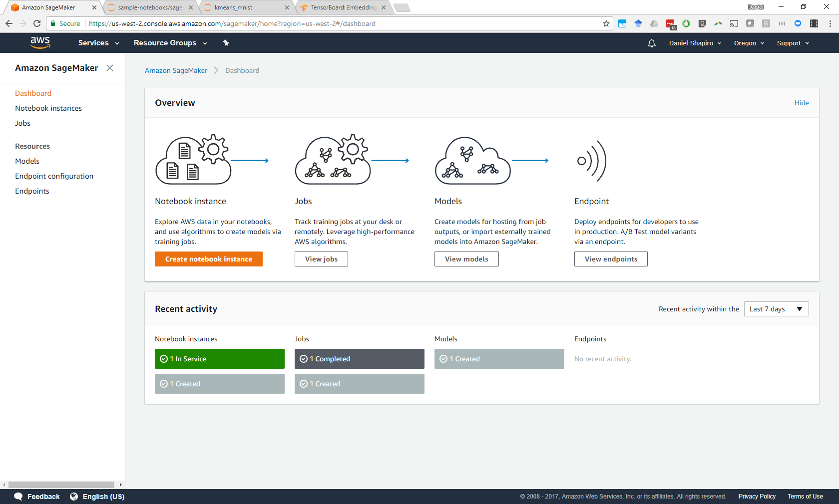The width and height of the screenshot is (839, 504).
Task: Open a new browser tab
Action: [x=402, y=7]
